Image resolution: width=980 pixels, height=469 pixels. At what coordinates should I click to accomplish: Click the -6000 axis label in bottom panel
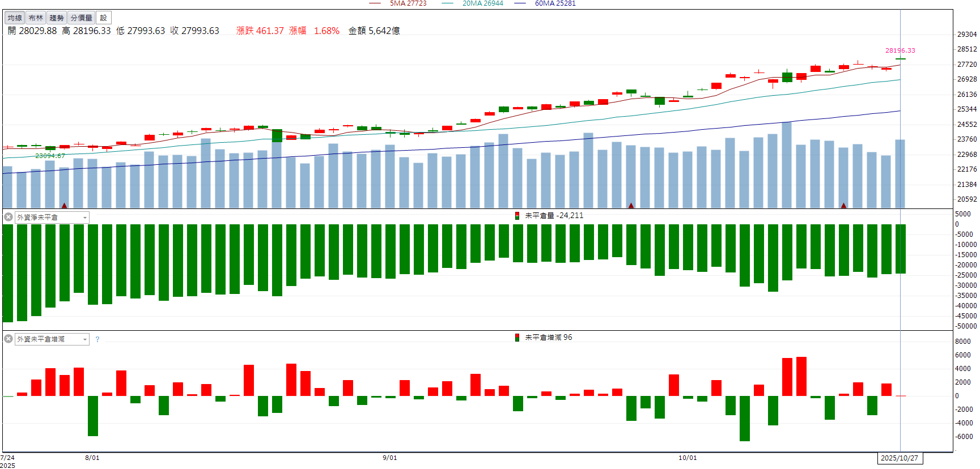[964, 437]
